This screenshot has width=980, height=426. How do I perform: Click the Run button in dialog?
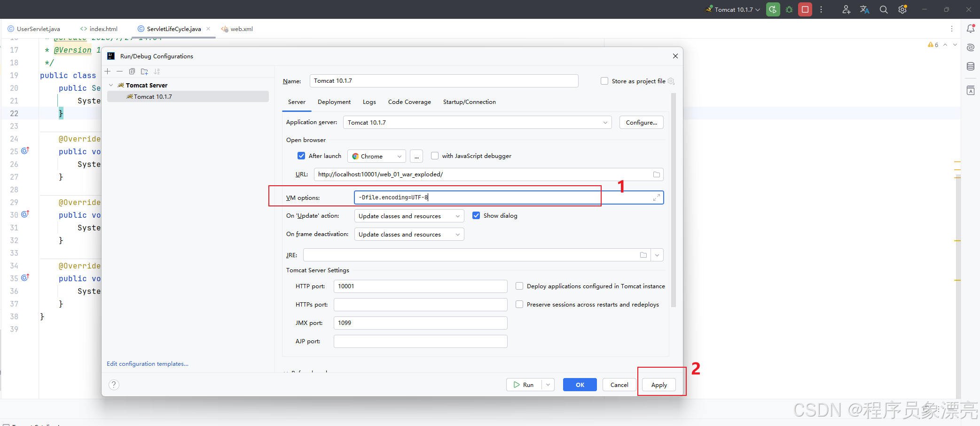point(524,385)
